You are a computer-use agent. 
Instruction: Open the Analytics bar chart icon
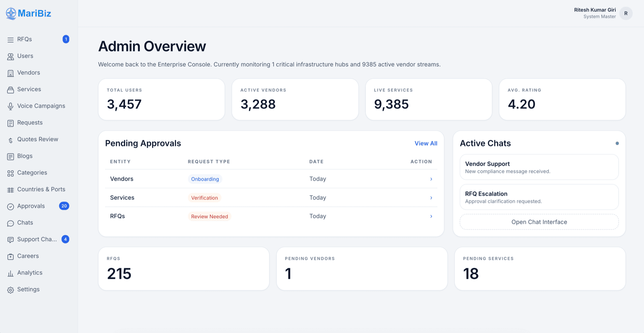10,273
